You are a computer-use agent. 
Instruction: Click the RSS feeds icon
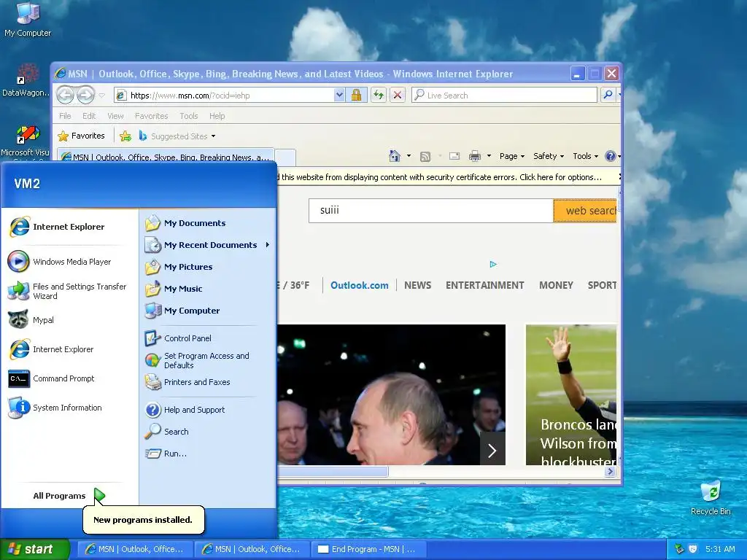tap(425, 156)
